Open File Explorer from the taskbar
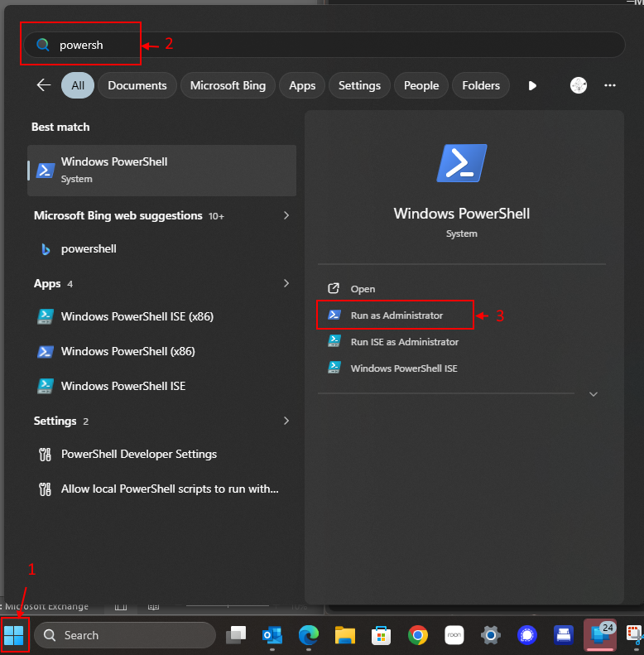This screenshot has width=644, height=655. 344,635
